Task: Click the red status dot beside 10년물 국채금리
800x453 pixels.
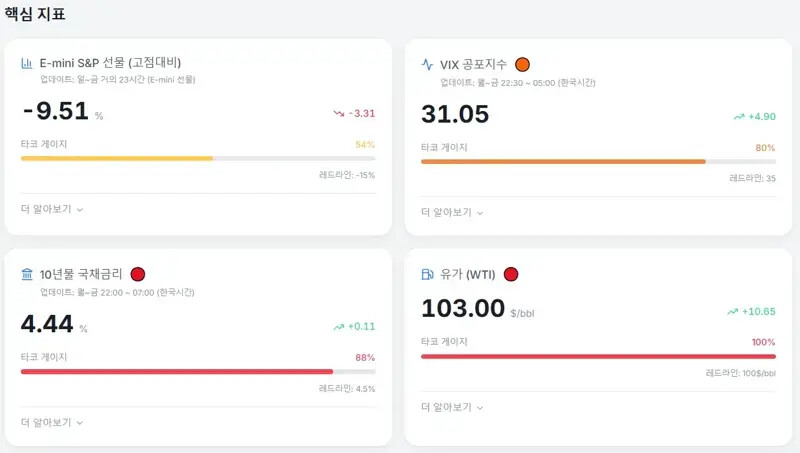Action: point(138,274)
